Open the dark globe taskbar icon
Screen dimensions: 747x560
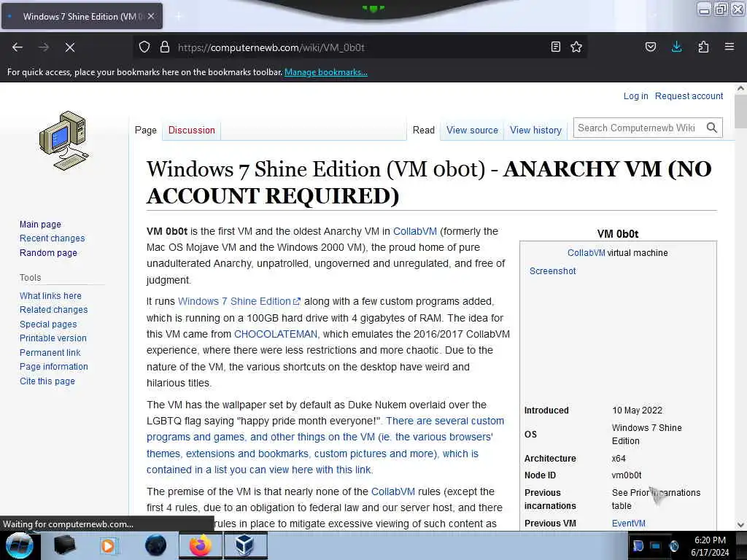(x=155, y=545)
